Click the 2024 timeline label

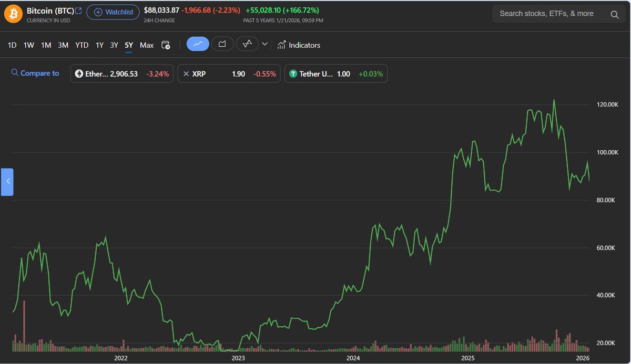tap(353, 358)
